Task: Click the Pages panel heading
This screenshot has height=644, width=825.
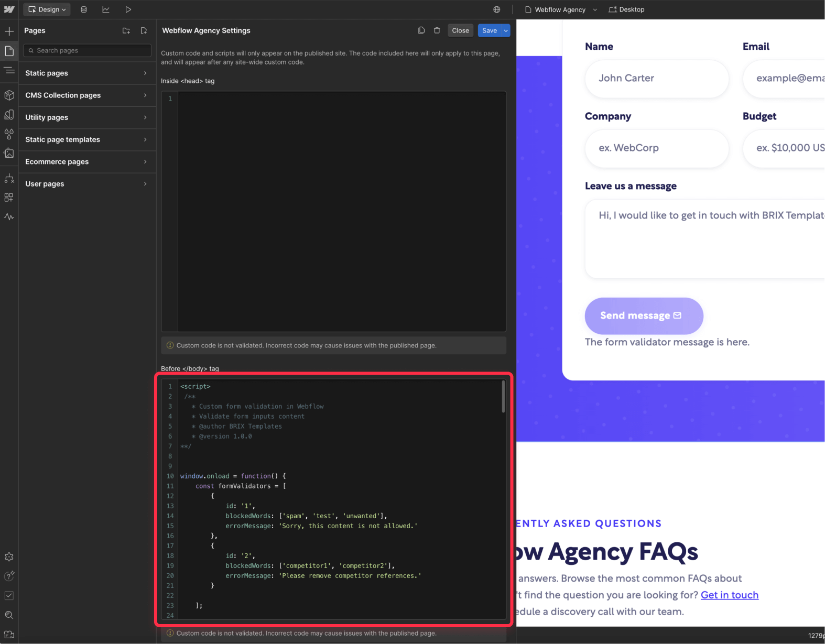Action: [35, 30]
